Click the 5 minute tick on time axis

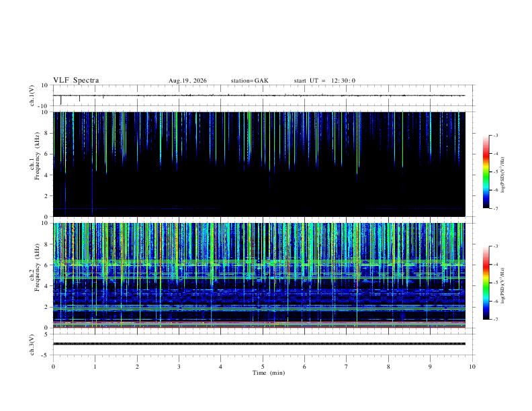click(x=263, y=367)
